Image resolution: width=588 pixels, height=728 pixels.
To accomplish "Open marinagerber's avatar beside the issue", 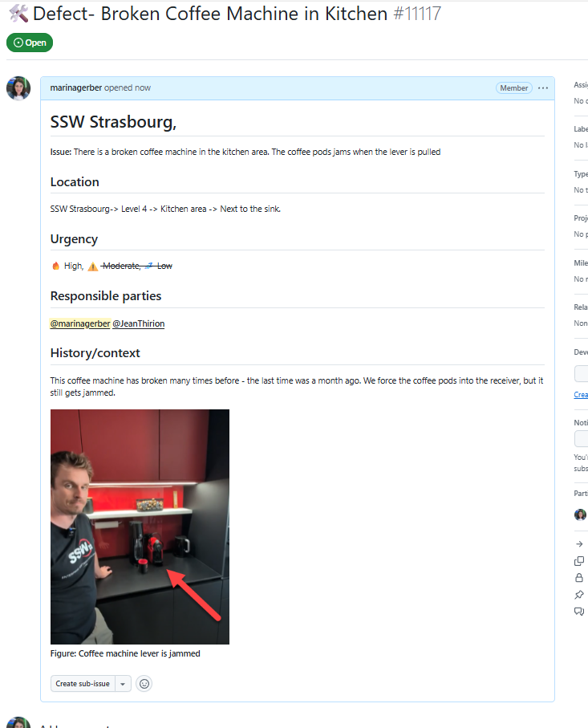I will [x=18, y=88].
